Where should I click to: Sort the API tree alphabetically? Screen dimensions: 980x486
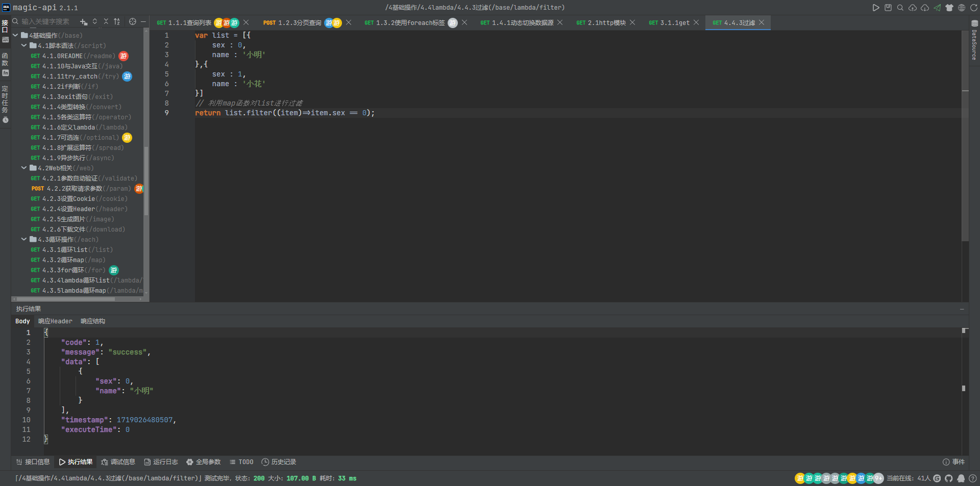[117, 21]
